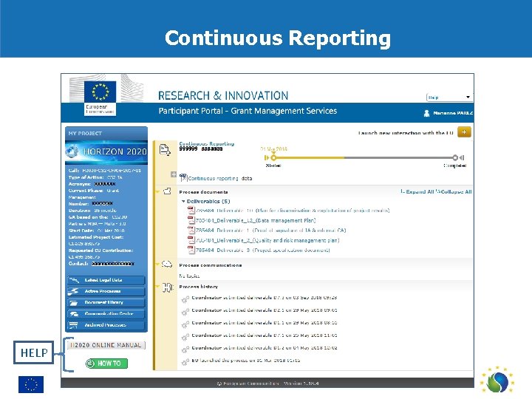Click the yellow plus to launch new interaction
The image size is (532, 399).
(464, 132)
